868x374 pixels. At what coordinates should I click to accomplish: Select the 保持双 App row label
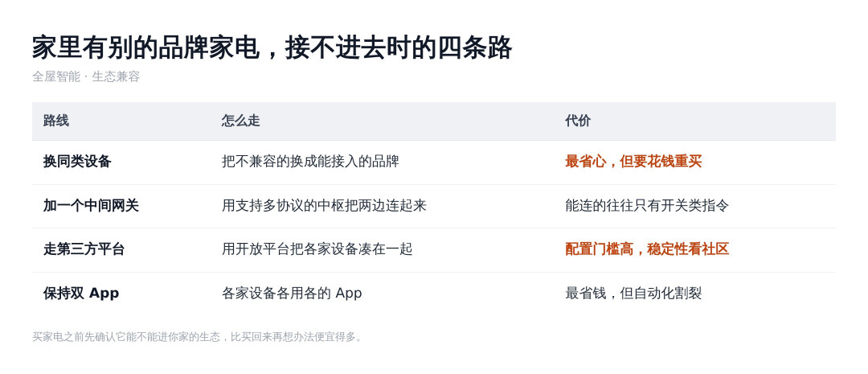[81, 293]
